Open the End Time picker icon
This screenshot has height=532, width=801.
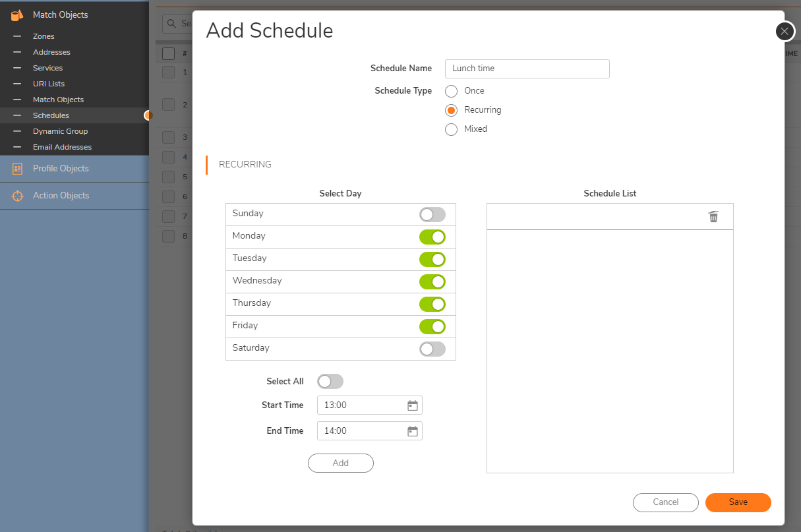(x=413, y=431)
